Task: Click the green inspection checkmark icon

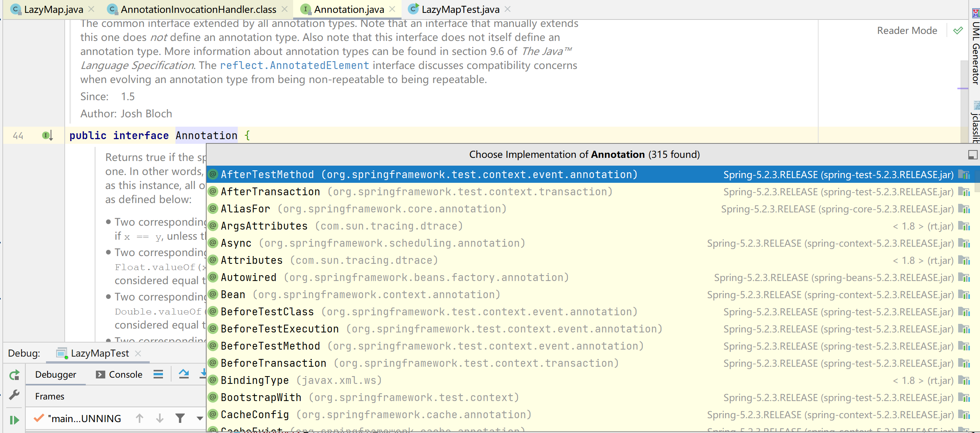Action: [x=958, y=30]
